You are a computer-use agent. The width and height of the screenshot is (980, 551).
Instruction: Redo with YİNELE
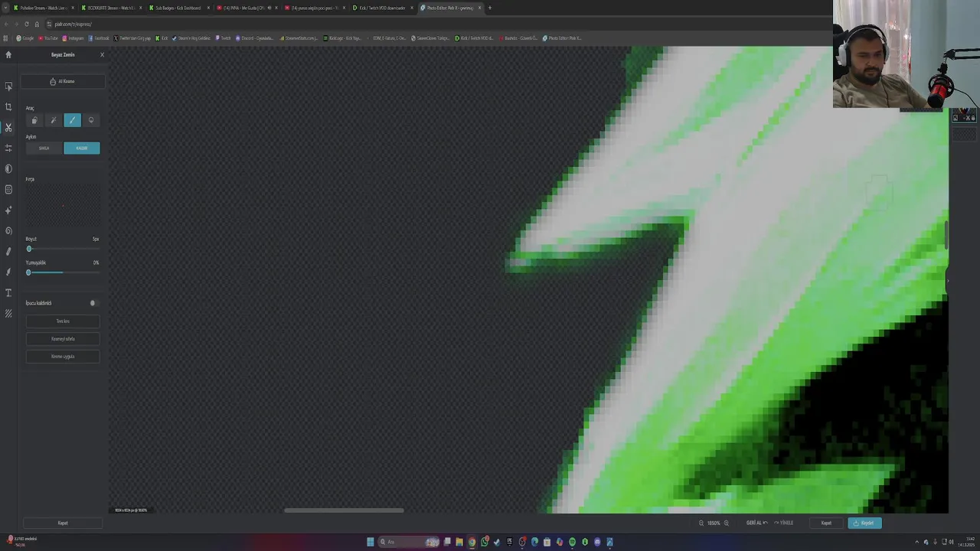[784, 523]
